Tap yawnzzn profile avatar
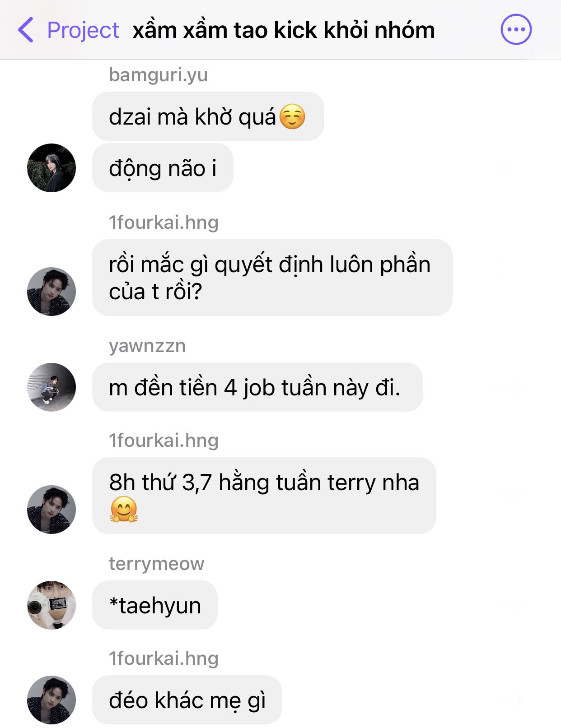The width and height of the screenshot is (561, 728). click(51, 387)
